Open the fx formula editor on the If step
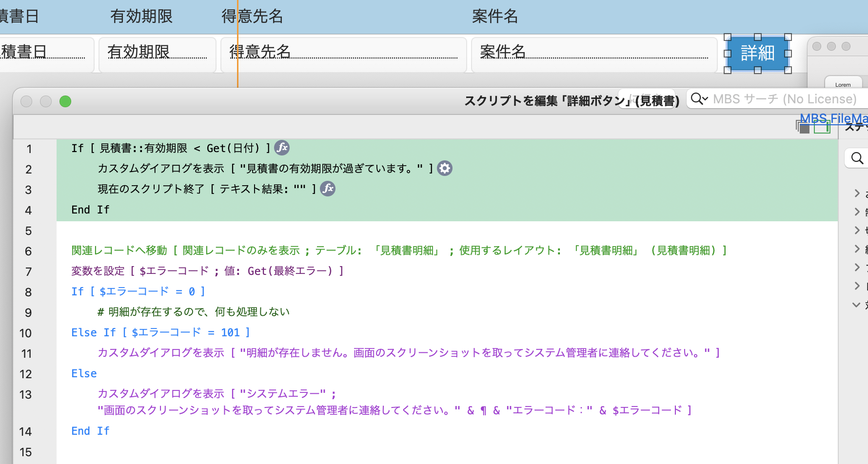Viewport: 868px width, 464px height. pyautogui.click(x=282, y=147)
